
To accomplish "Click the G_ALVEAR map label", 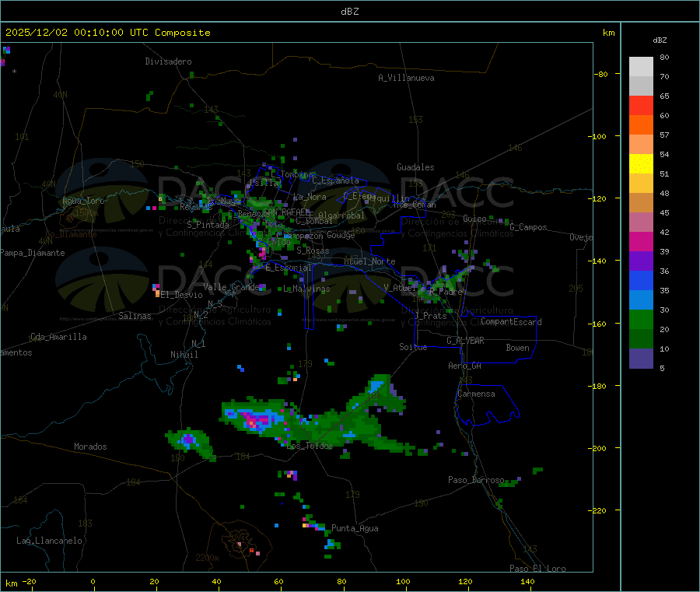I will [465, 341].
